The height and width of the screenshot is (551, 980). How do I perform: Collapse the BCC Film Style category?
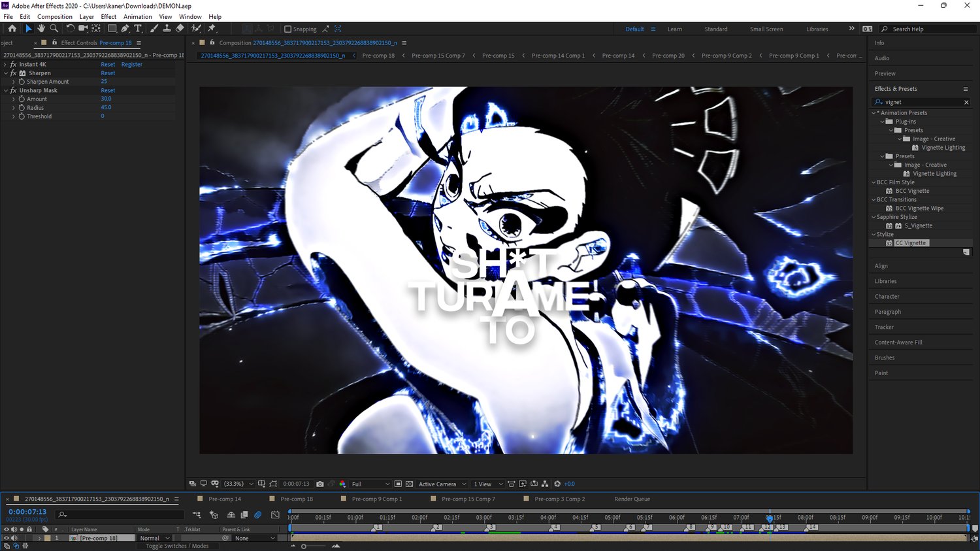point(874,182)
